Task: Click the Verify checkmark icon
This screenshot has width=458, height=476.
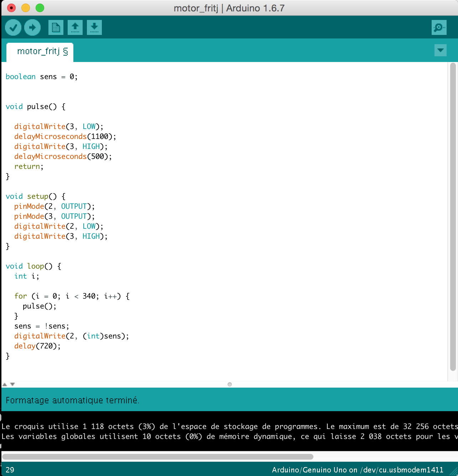Action: pos(13,27)
